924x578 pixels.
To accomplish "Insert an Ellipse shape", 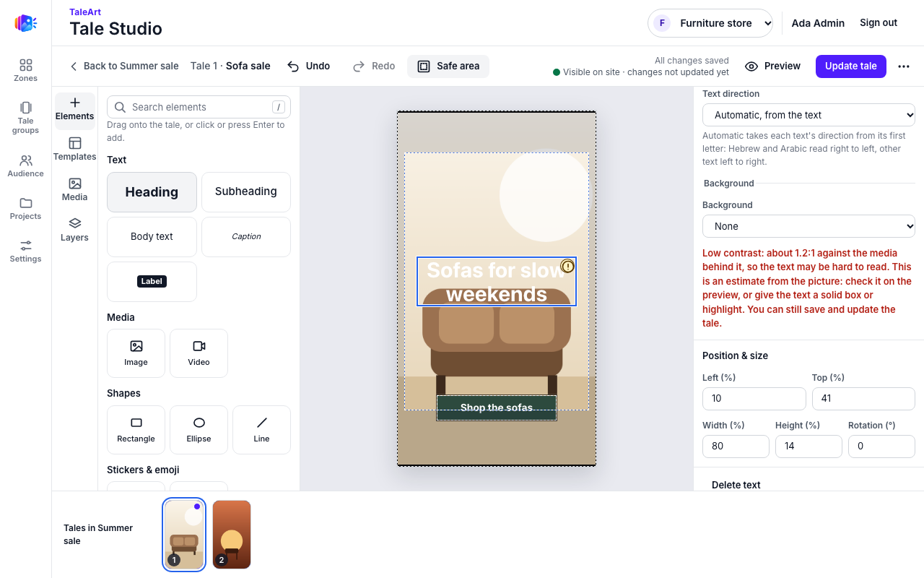I will [x=199, y=430].
